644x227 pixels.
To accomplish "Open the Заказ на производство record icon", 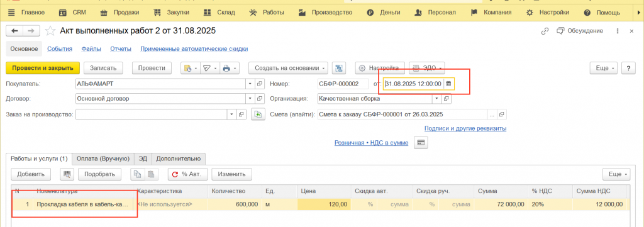I will [x=242, y=114].
